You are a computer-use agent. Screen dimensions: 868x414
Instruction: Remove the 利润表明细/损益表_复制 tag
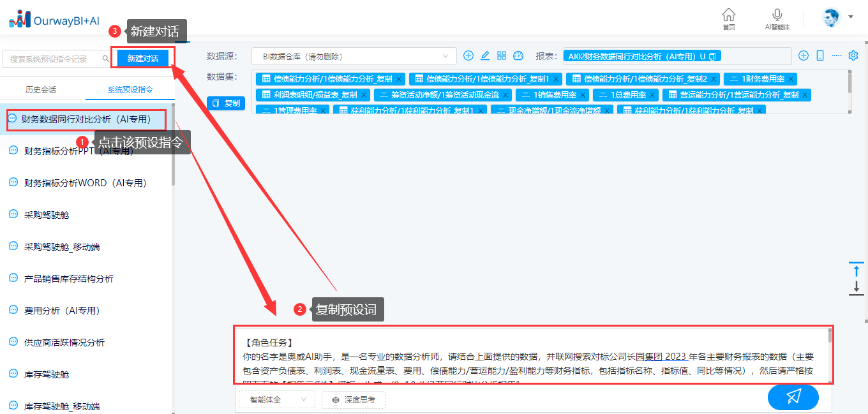(364, 95)
